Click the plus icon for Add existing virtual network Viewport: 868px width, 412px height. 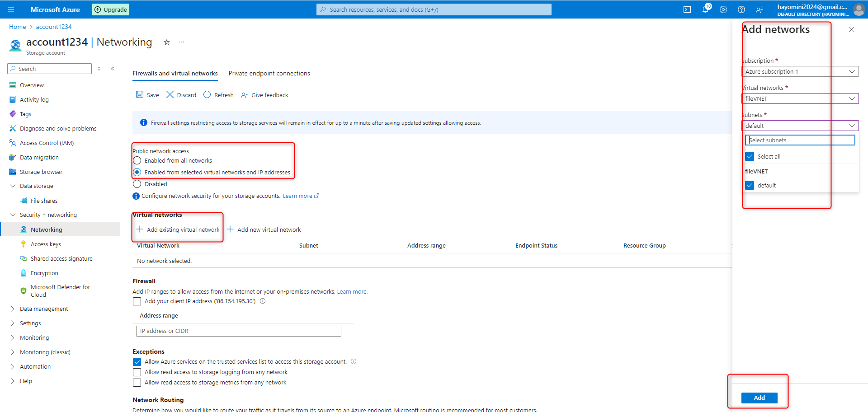[x=140, y=229]
